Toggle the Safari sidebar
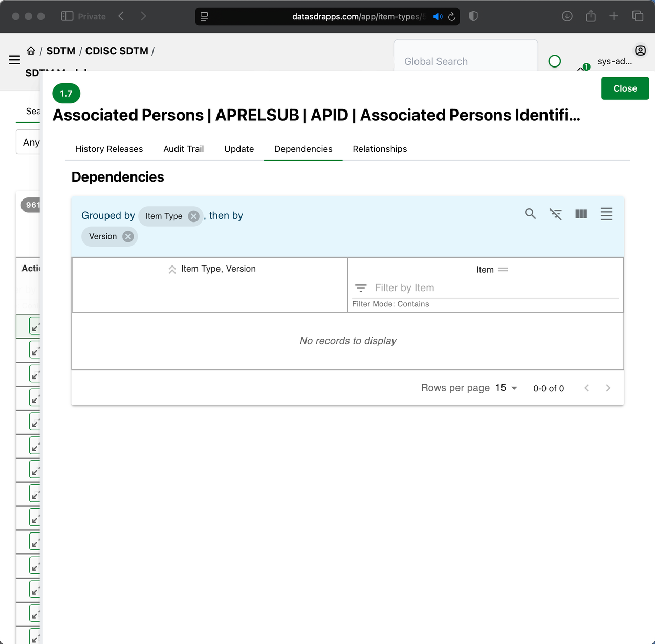Image resolution: width=655 pixels, height=644 pixels. (x=67, y=16)
